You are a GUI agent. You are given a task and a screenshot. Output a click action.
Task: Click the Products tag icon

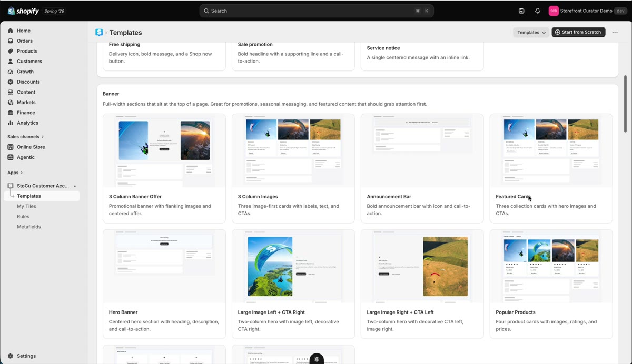11,51
